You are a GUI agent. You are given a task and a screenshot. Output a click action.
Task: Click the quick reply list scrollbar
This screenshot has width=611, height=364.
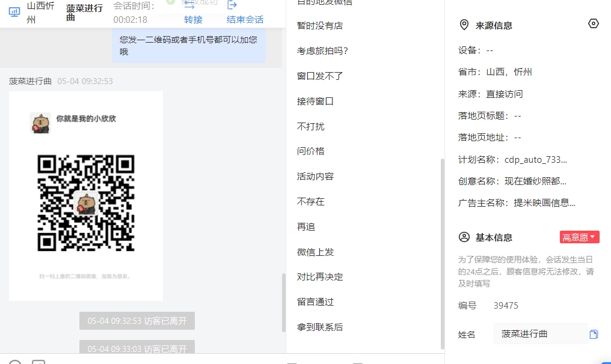point(442,253)
